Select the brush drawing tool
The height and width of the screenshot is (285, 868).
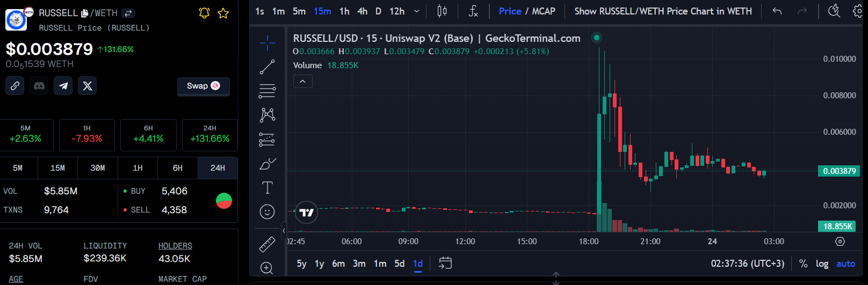pyautogui.click(x=267, y=164)
